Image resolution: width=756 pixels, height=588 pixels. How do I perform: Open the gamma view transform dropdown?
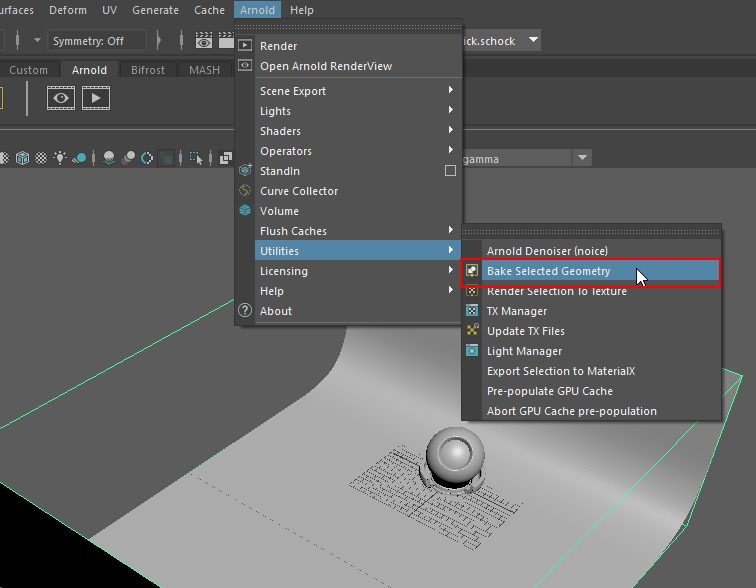click(x=582, y=158)
